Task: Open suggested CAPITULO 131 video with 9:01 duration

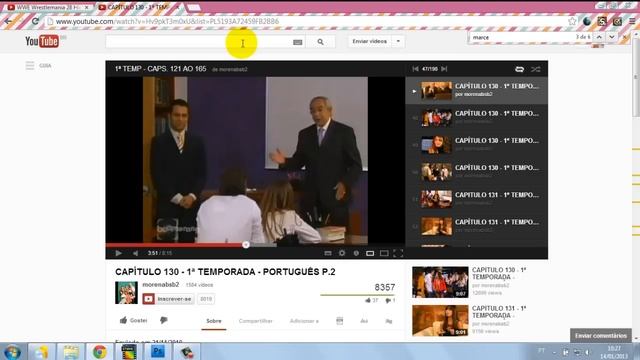Action: (440, 320)
